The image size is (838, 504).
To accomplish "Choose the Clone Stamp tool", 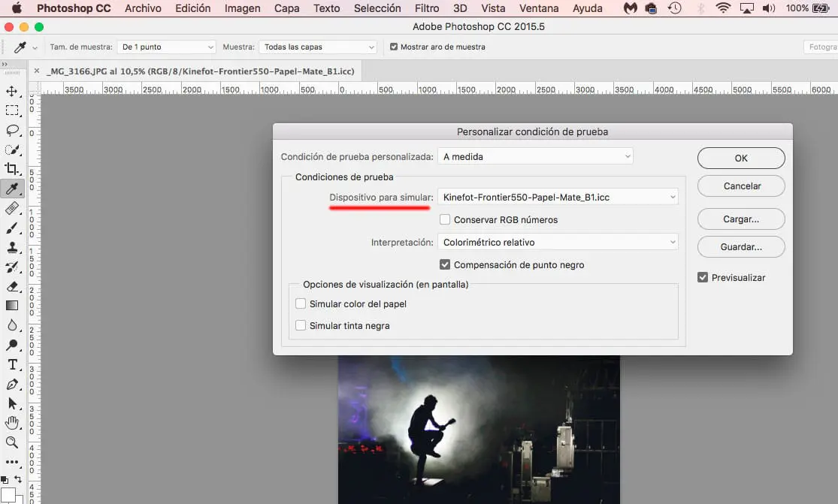I will pyautogui.click(x=12, y=247).
